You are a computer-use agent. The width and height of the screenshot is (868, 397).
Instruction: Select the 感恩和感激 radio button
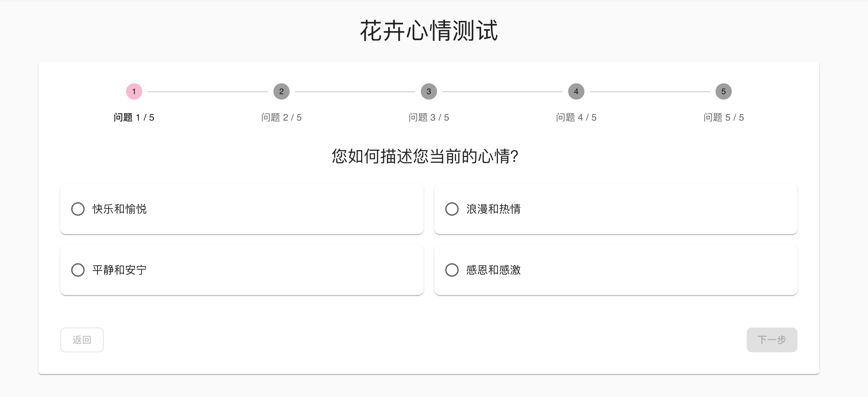(x=452, y=270)
